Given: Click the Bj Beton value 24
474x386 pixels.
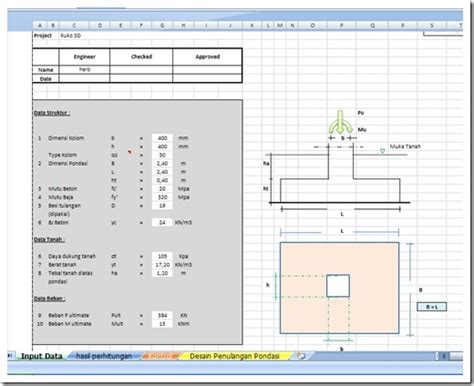Looking at the screenshot, I should click(162, 222).
